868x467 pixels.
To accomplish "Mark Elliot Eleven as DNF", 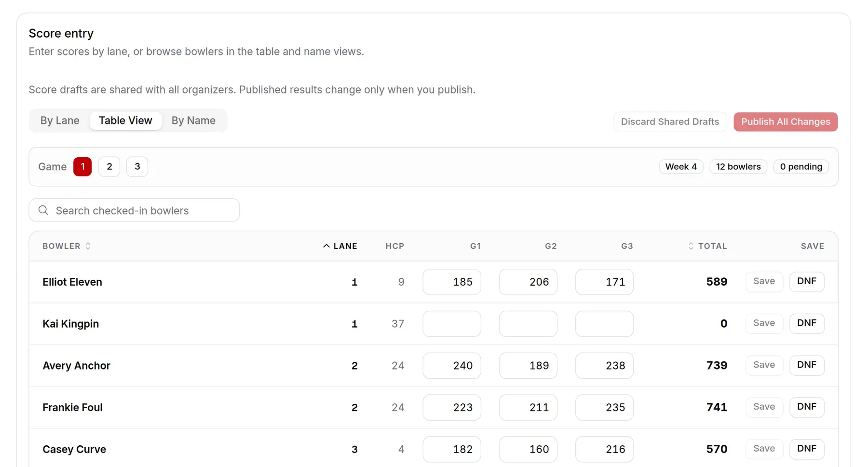I will pos(807,281).
